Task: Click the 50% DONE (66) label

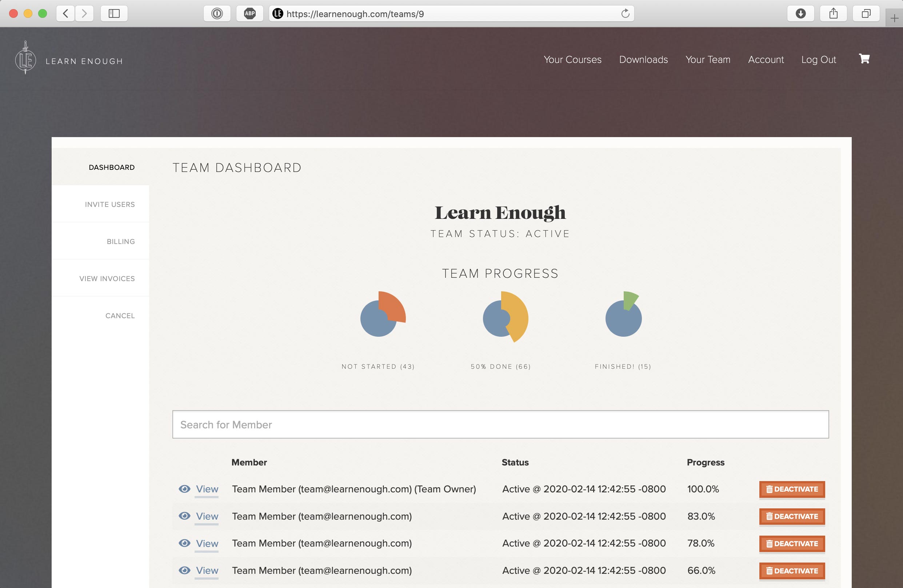Action: pyautogui.click(x=500, y=367)
